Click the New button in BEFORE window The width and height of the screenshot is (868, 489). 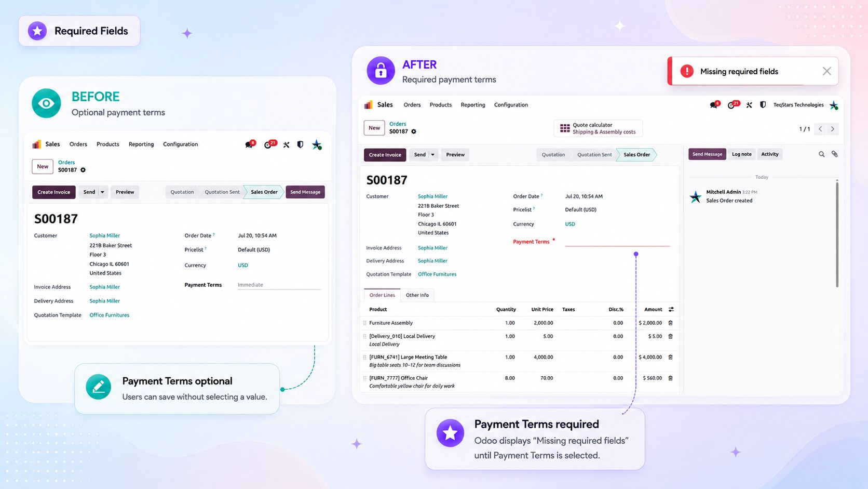[x=43, y=167]
